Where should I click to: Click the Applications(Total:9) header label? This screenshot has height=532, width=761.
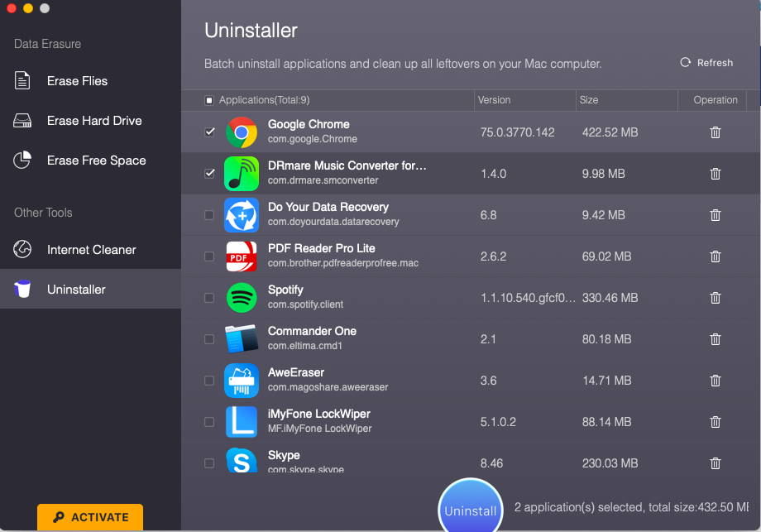coord(264,100)
